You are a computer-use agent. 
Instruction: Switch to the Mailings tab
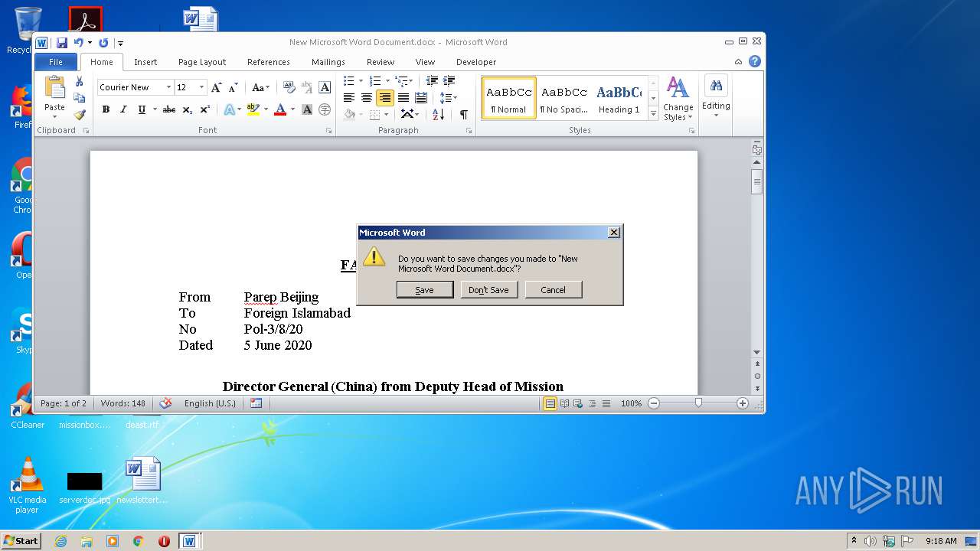point(328,62)
